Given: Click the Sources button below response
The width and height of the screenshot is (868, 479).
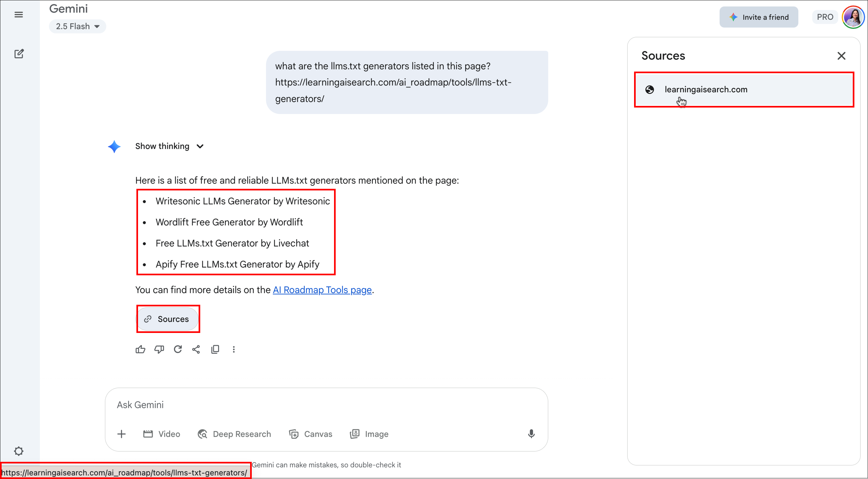Looking at the screenshot, I should [168, 319].
